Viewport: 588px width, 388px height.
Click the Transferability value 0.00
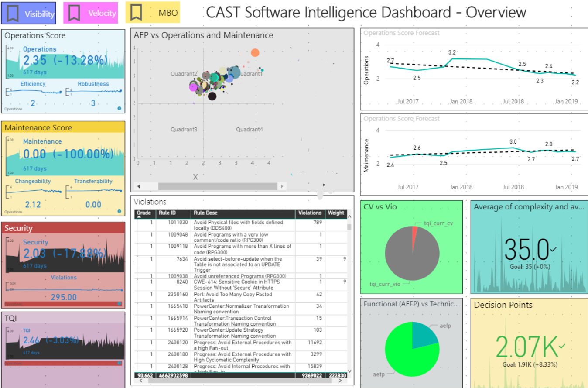click(x=93, y=204)
